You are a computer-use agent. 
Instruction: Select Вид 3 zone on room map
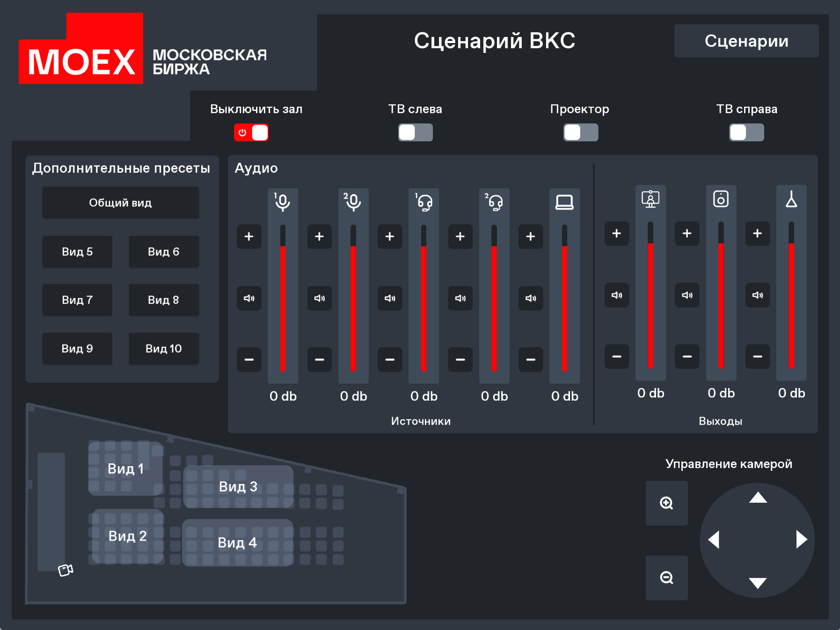(x=238, y=487)
